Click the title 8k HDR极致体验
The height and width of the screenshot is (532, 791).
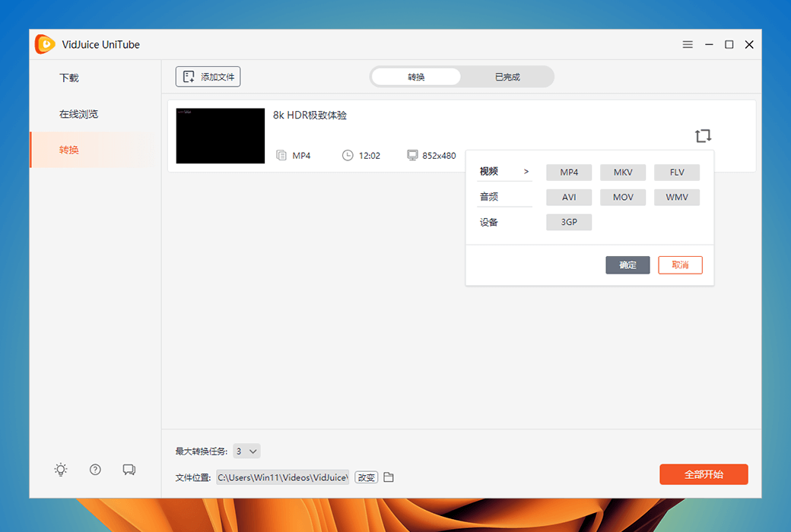pos(310,115)
